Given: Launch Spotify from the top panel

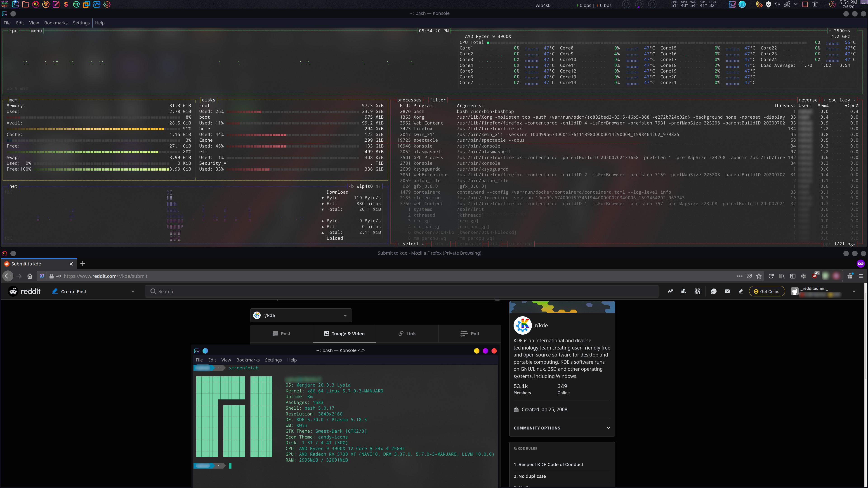Looking at the screenshot, I should tap(76, 4).
